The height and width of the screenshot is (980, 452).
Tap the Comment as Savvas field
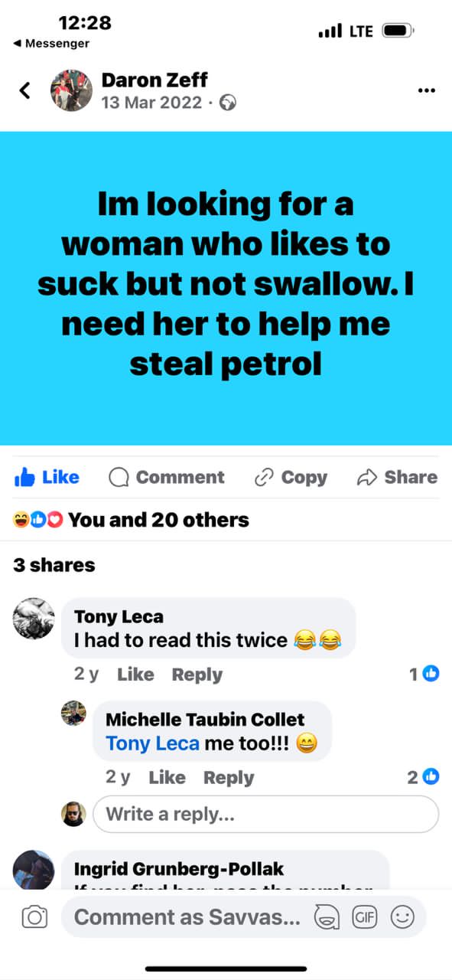[187, 916]
